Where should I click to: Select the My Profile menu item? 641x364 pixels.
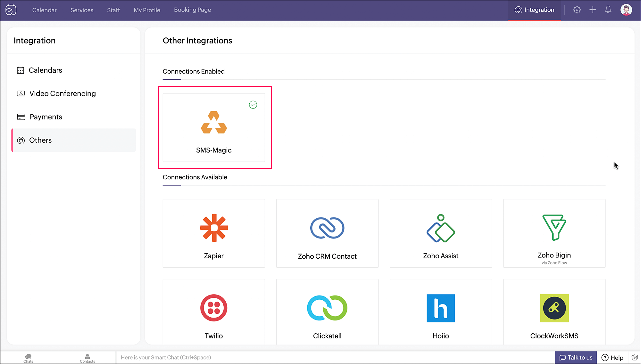tap(147, 10)
